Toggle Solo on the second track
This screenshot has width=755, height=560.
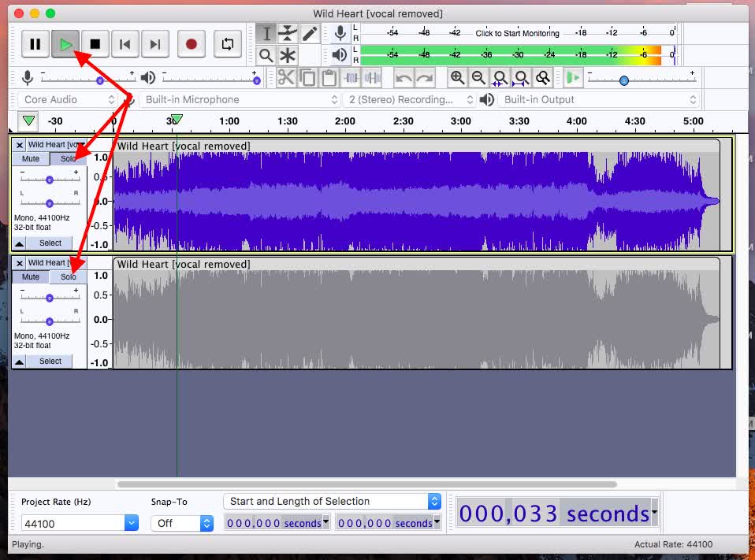click(x=69, y=276)
